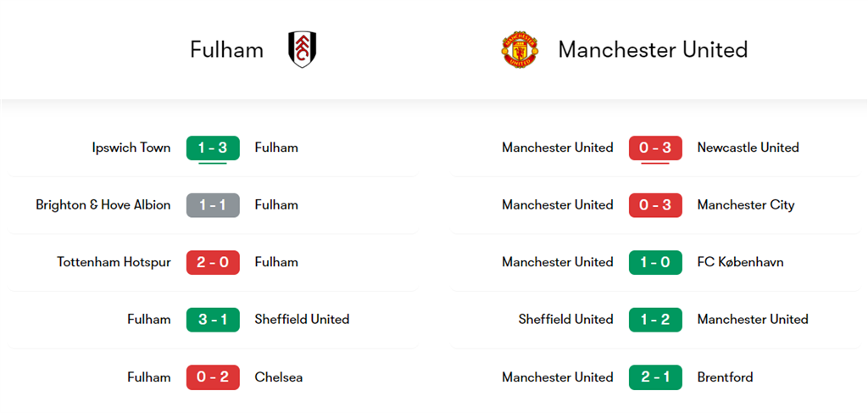Select the Brighton 1 - 1 grey score badge
The width and height of the screenshot is (868, 413).
[x=213, y=205]
